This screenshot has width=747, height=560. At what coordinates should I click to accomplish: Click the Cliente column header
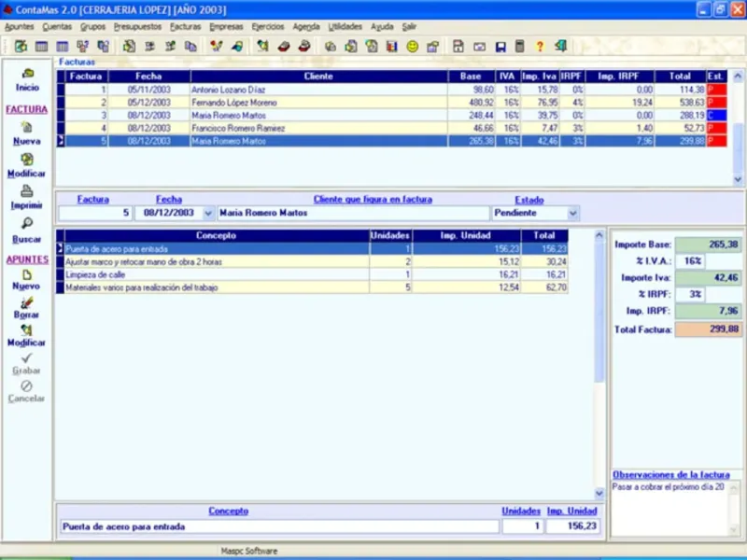318,77
